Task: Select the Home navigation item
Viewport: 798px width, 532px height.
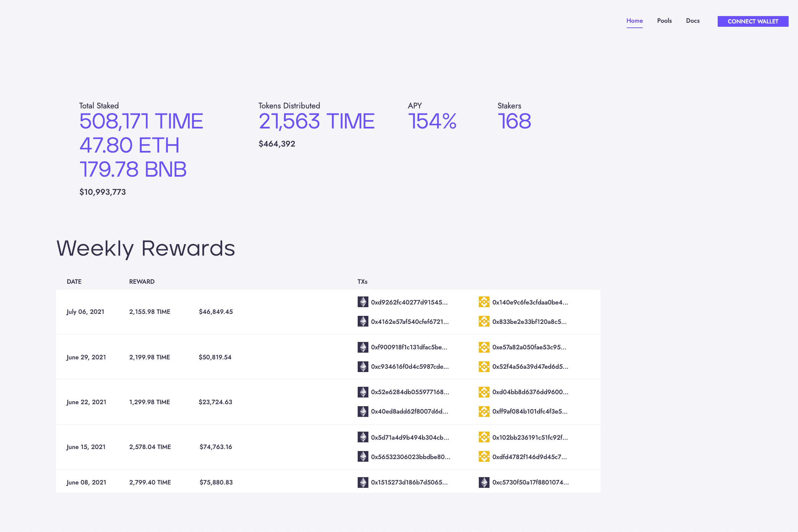Action: [x=634, y=20]
